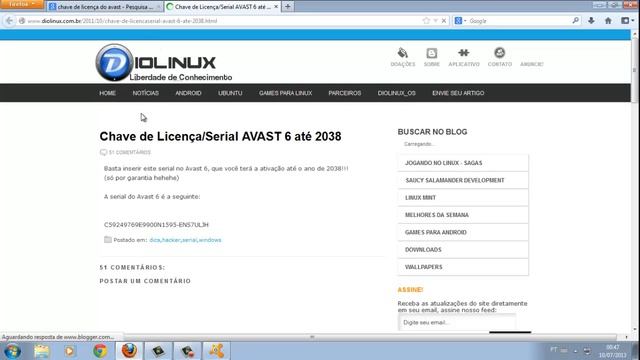Open the Sobre icon link
Image resolution: width=640 pixels, height=360 pixels.
pos(431,57)
